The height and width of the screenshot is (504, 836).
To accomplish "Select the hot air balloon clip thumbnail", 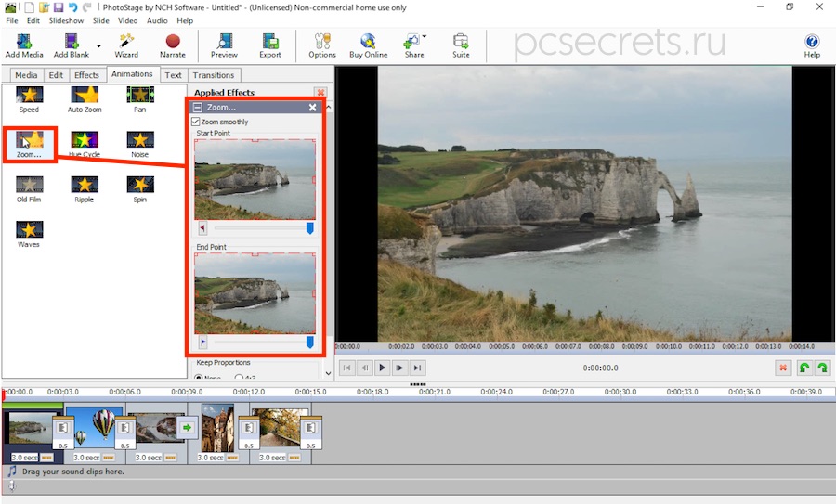I will pyautogui.click(x=94, y=427).
